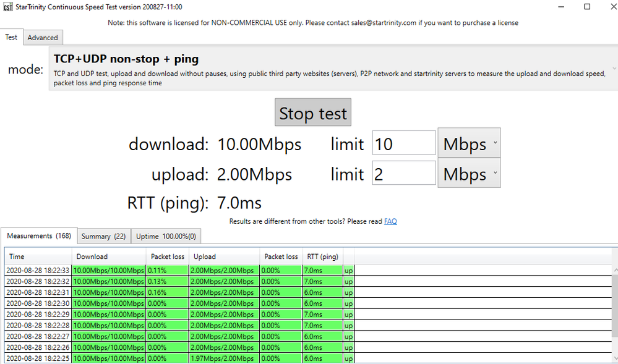Open the FAQ link
The width and height of the screenshot is (618, 364).
click(390, 221)
